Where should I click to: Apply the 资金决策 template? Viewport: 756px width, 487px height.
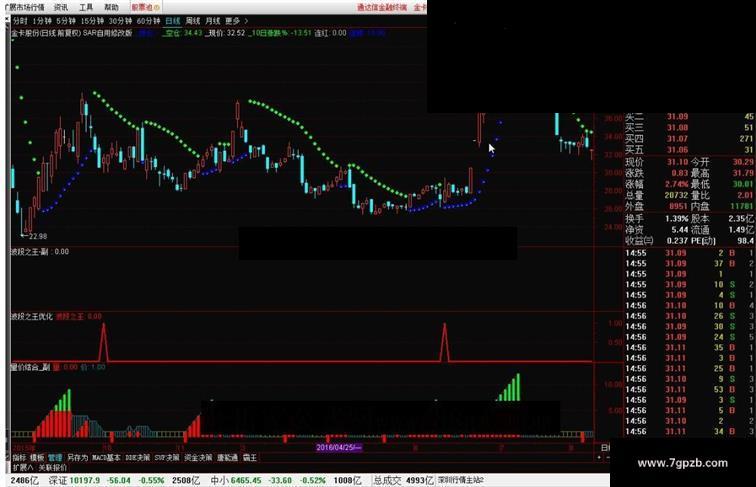coord(198,458)
